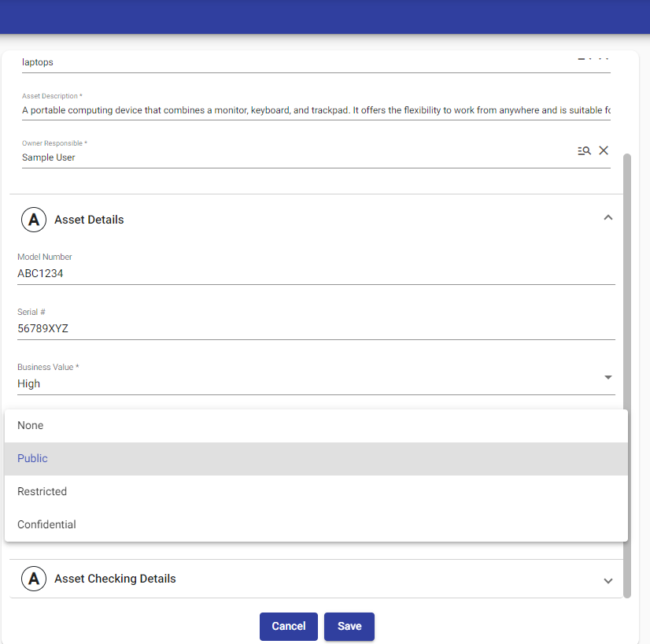Clear the Owner Responsible field with X icon
This screenshot has width=650, height=644.
pyautogui.click(x=604, y=150)
